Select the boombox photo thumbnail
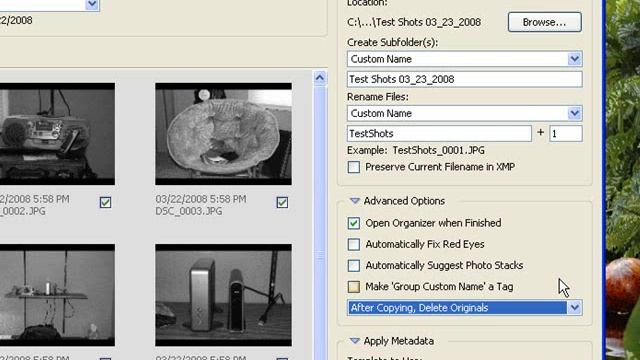The width and height of the screenshot is (640, 360). click(57, 134)
